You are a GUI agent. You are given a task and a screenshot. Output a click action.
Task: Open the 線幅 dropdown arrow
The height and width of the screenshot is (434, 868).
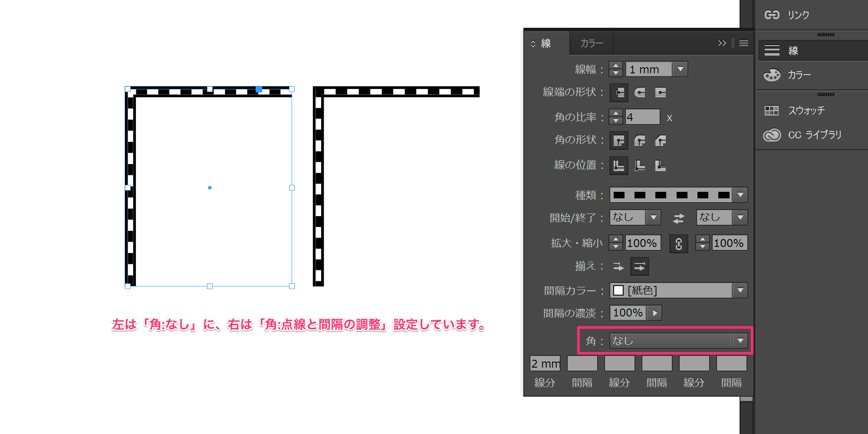tap(681, 69)
